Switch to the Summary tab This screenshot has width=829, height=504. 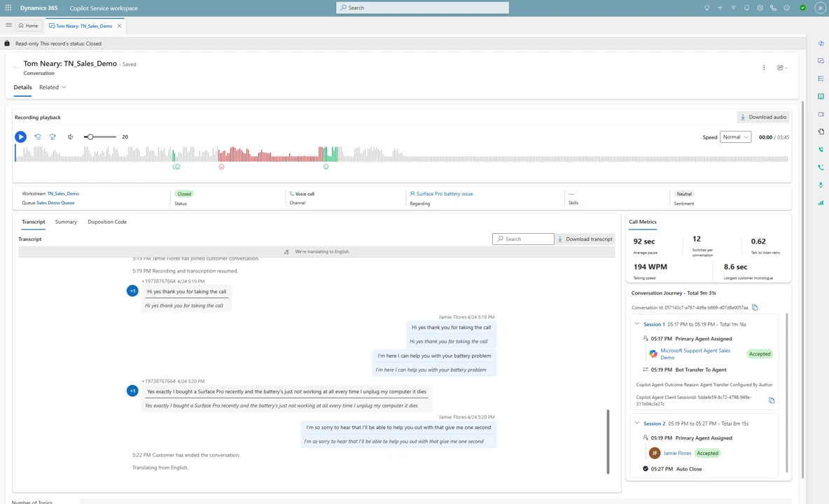(x=65, y=222)
